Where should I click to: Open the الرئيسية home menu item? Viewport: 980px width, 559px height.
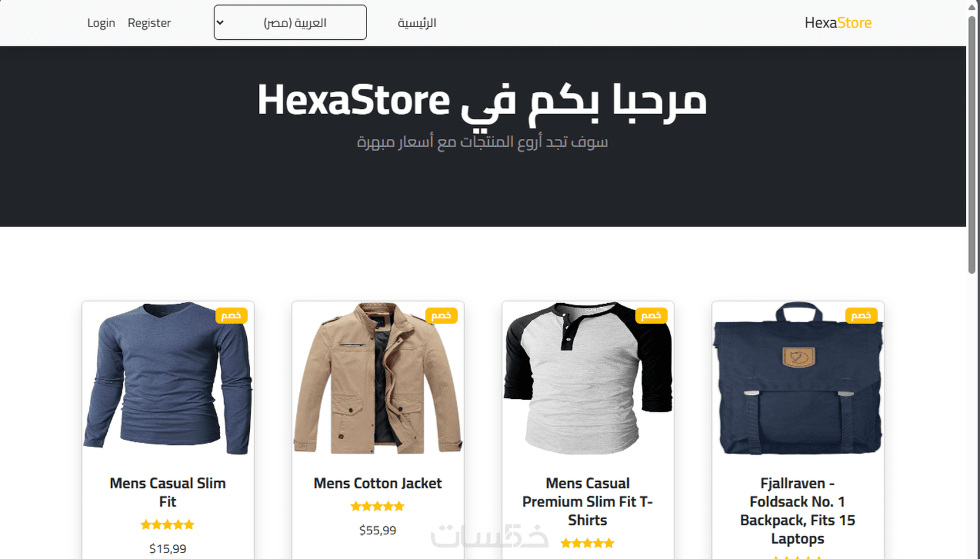tap(417, 23)
